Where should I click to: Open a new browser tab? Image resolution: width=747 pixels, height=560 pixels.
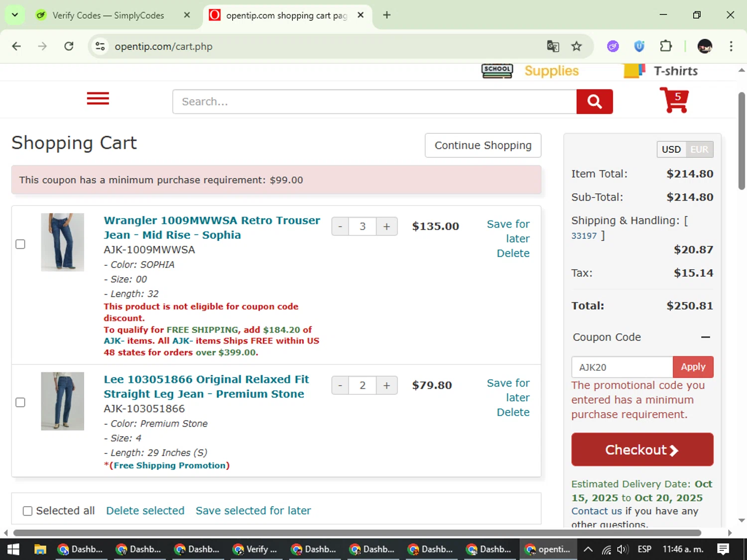tap(387, 15)
